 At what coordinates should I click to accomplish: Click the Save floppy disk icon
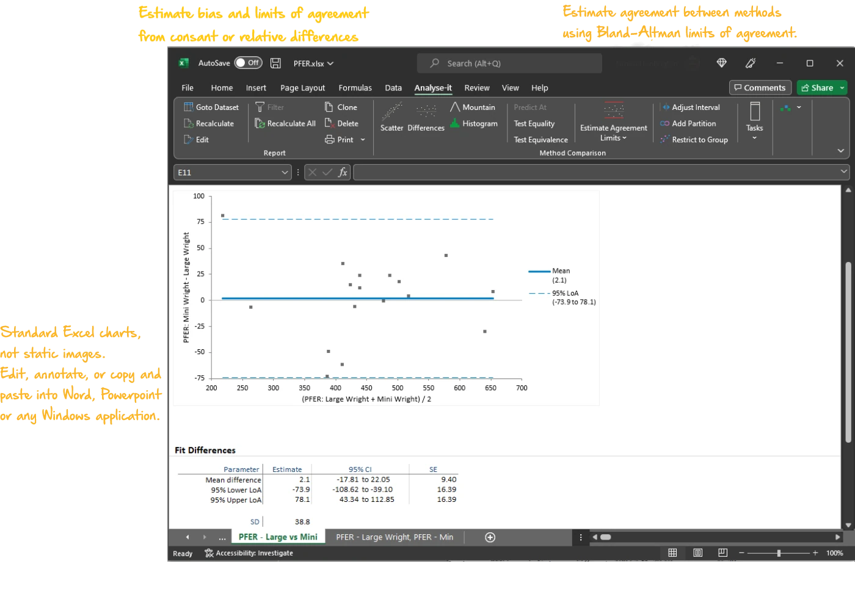click(276, 63)
